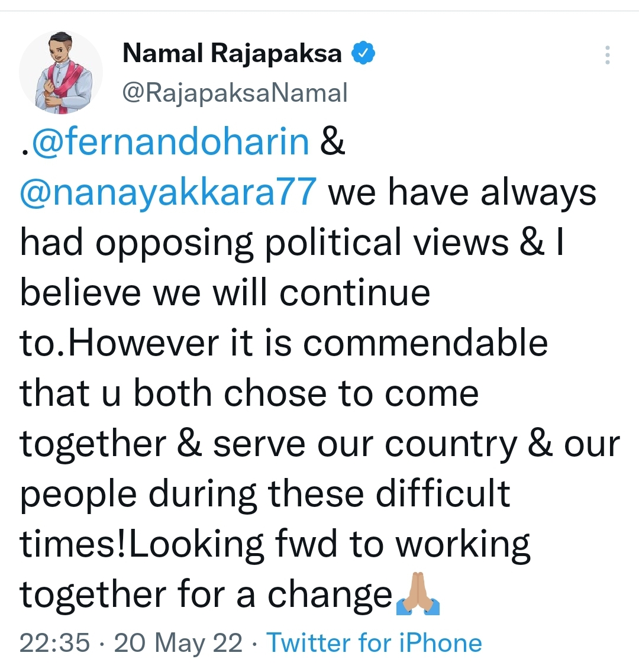Image resolution: width=639 pixels, height=672 pixels.
Task: Click the Namal Rajapaksa display name
Action: [233, 54]
